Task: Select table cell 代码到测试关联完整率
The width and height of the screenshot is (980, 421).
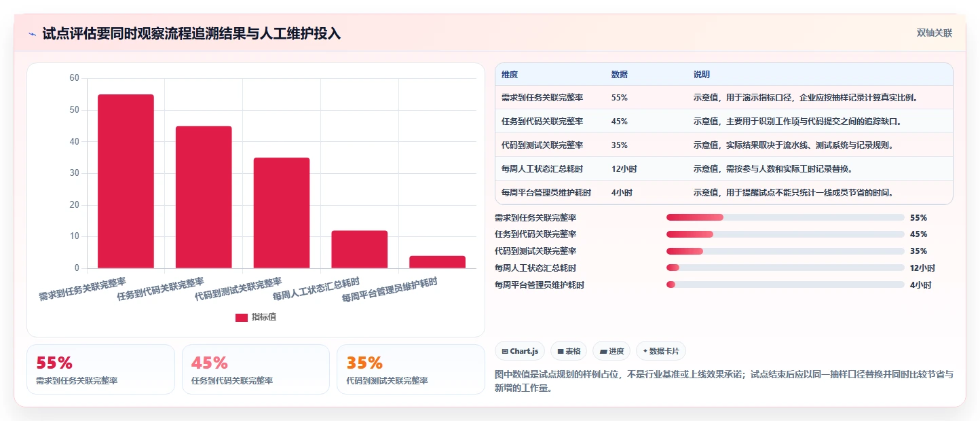Action: coord(542,145)
